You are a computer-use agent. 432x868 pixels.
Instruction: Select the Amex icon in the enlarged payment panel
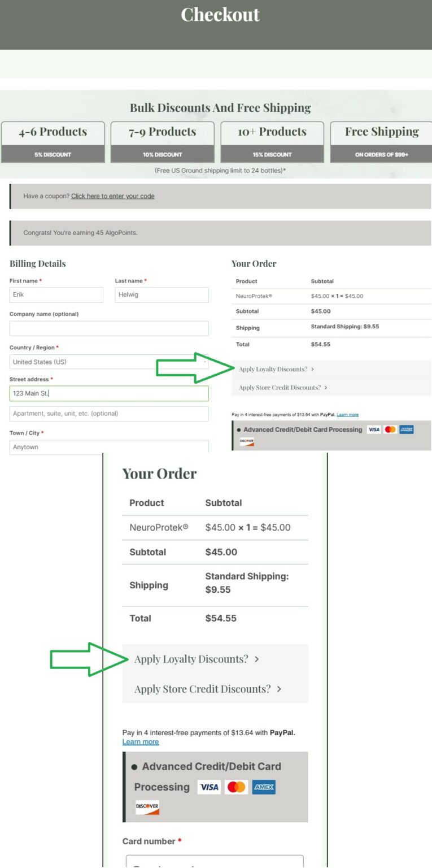click(x=262, y=786)
